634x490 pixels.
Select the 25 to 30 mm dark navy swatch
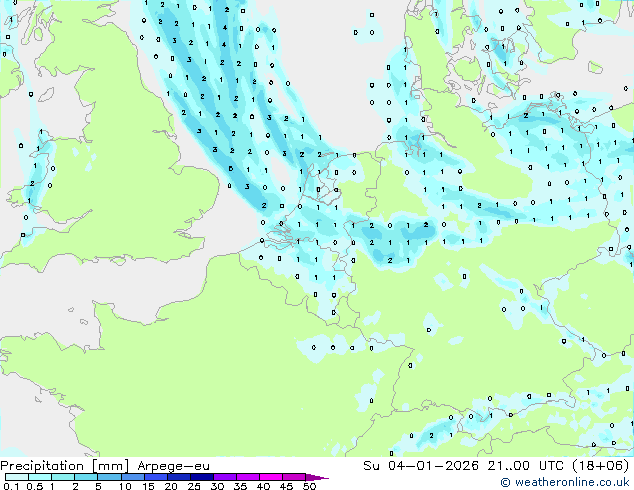coord(202,477)
